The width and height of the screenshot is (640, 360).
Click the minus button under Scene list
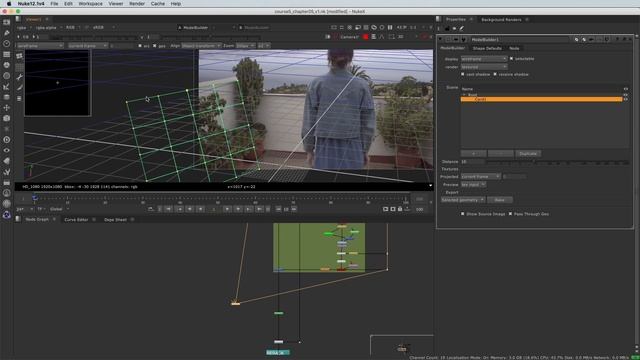(x=501, y=154)
